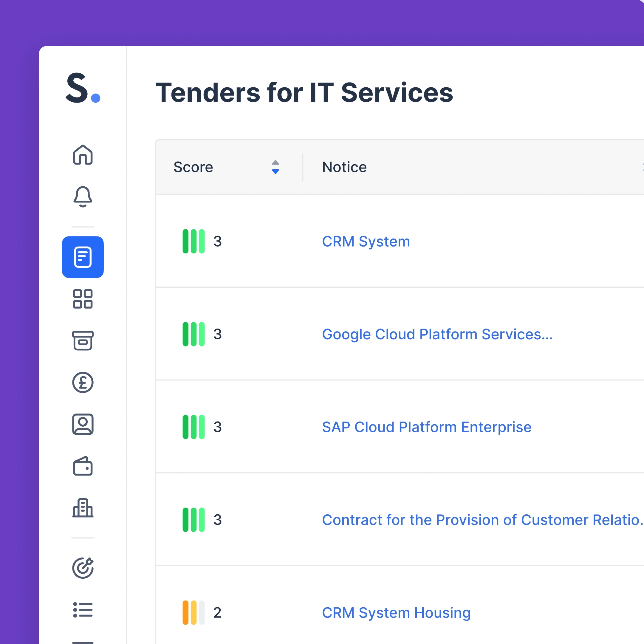Open the CRM System notice
The width and height of the screenshot is (644, 644).
point(366,241)
